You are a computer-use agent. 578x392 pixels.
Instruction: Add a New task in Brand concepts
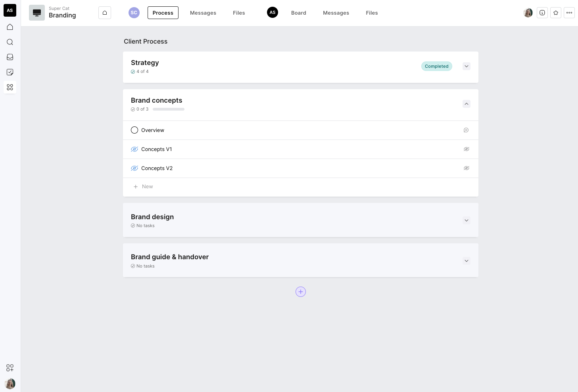click(147, 187)
